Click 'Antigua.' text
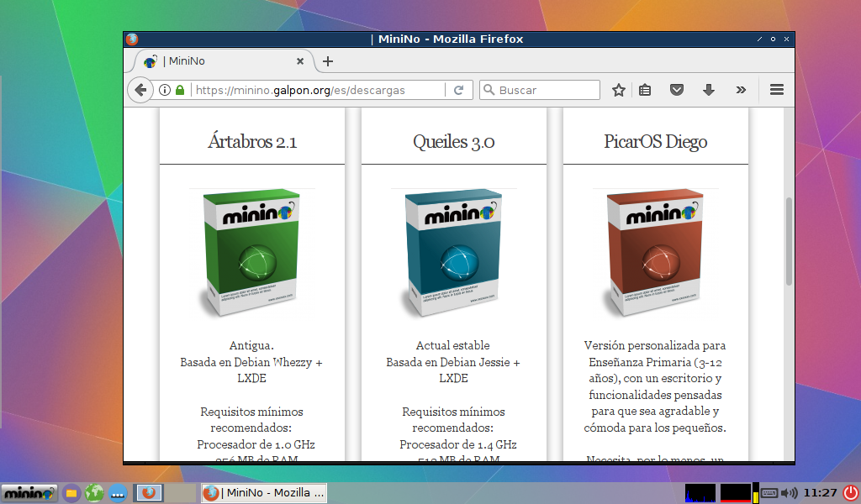The width and height of the screenshot is (861, 504). click(x=251, y=345)
